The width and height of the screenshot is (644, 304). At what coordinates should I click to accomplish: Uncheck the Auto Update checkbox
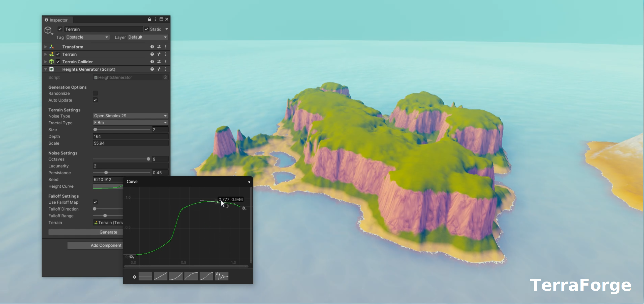[x=95, y=100]
